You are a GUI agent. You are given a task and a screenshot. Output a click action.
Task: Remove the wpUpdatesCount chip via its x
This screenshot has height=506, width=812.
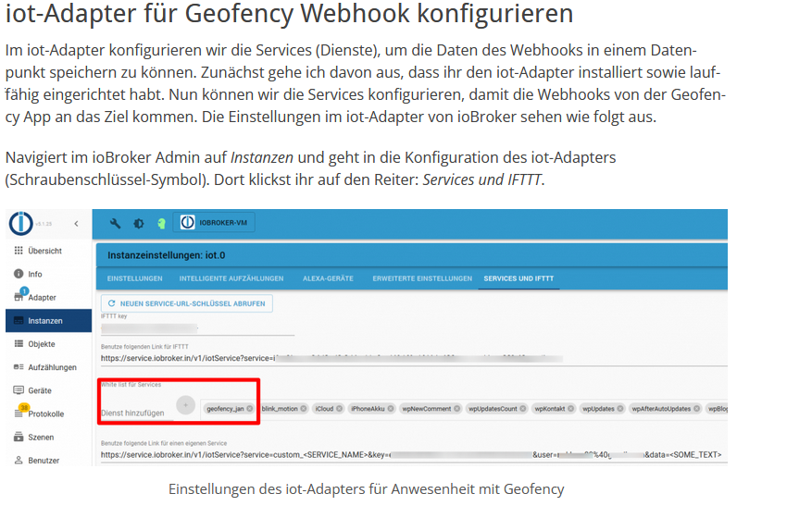[523, 409]
